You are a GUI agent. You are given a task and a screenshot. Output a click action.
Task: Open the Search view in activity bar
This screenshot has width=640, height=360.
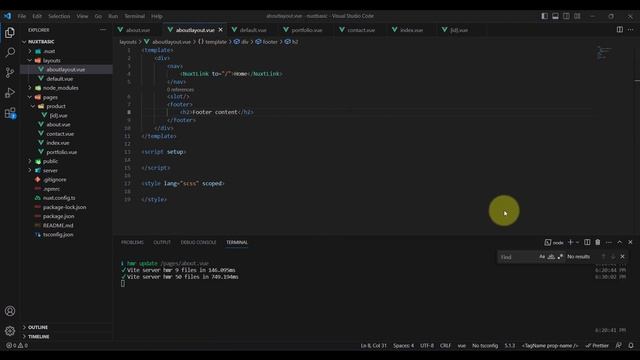click(x=10, y=52)
